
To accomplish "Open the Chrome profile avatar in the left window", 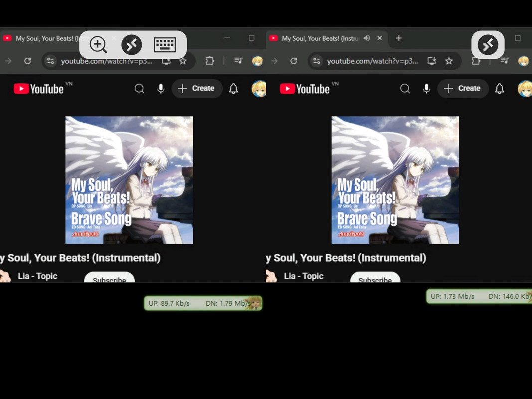I will 257,61.
